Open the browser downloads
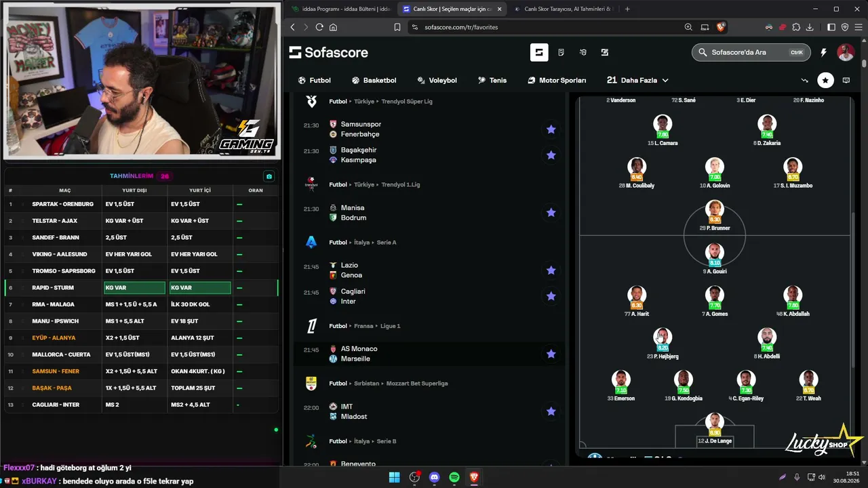This screenshot has height=488, width=868. tap(810, 27)
